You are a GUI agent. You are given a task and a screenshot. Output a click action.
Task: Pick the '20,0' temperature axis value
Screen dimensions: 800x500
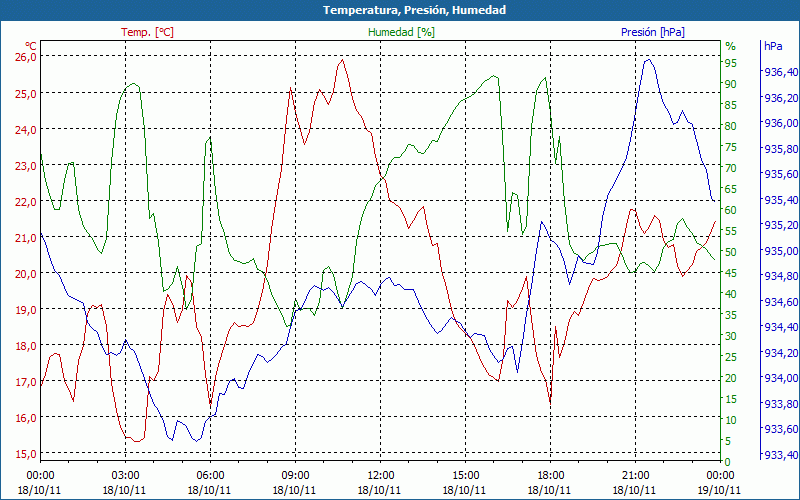[x=27, y=274]
